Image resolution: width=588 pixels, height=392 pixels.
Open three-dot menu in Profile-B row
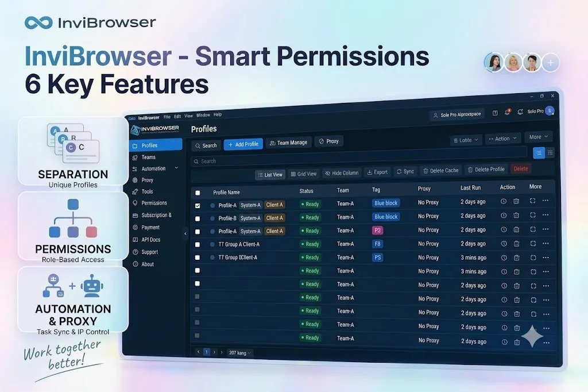coord(546,215)
